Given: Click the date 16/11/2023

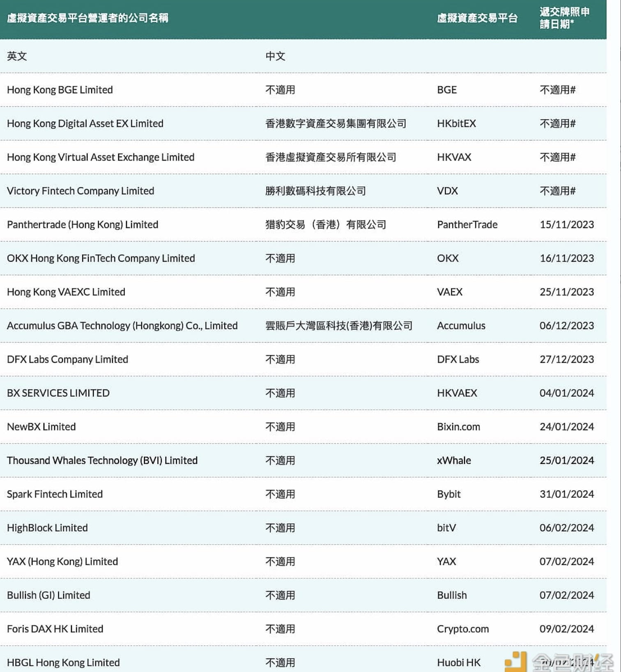Looking at the screenshot, I should [x=567, y=258].
